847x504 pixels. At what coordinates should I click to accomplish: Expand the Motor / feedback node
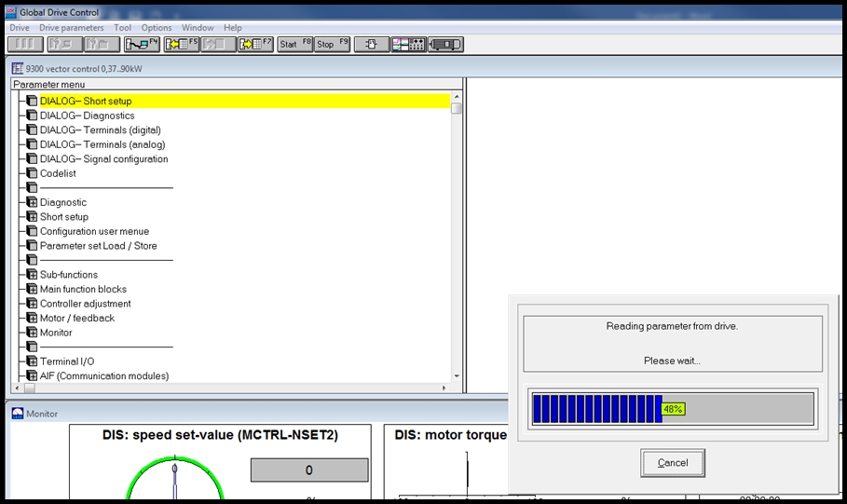(x=32, y=319)
